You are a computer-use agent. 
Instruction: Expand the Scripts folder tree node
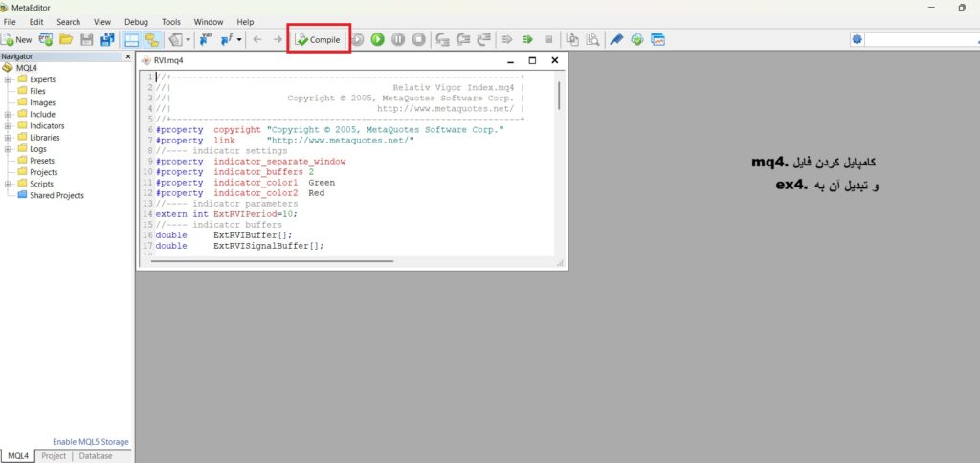pos(8,184)
